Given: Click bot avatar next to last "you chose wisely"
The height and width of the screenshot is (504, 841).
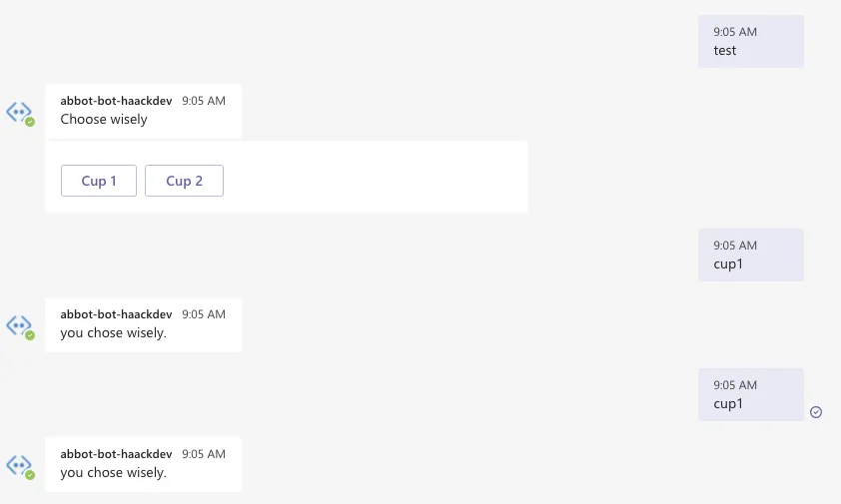Looking at the screenshot, I should [x=20, y=465].
